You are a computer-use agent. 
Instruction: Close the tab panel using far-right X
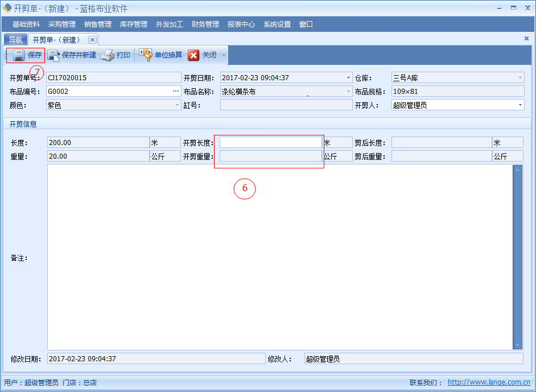point(526,38)
